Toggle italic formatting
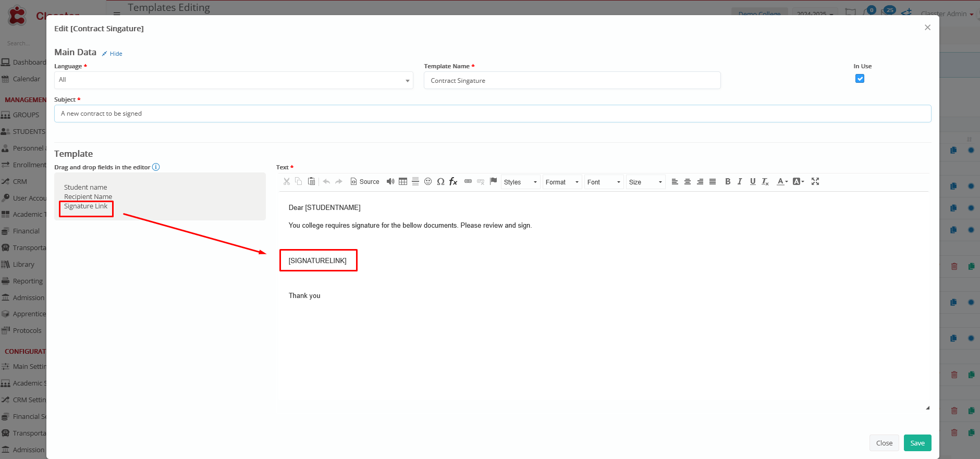Viewport: 980px width, 459px height. click(740, 181)
